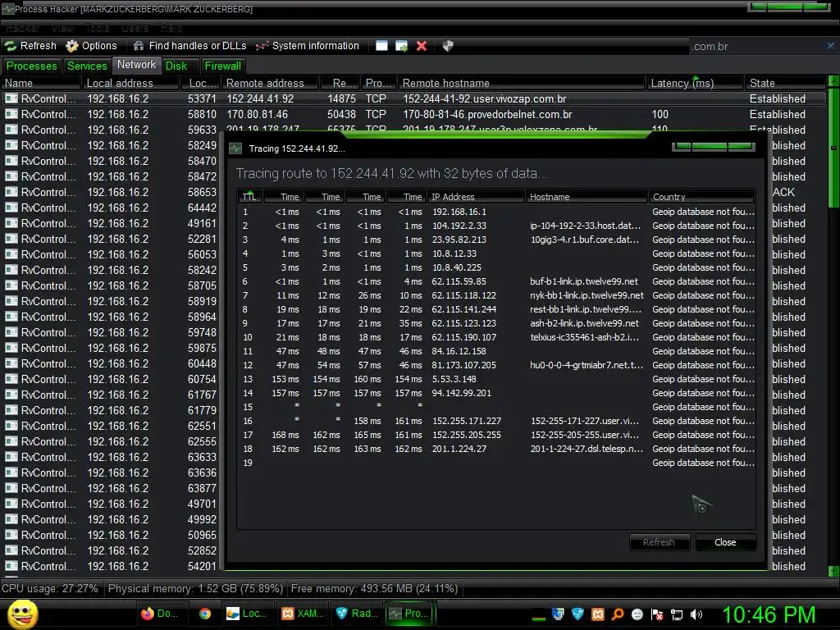Image resolution: width=840 pixels, height=630 pixels.
Task: Select hop with hostname ash-b2-link.ip.twelve99.net
Action: [496, 323]
